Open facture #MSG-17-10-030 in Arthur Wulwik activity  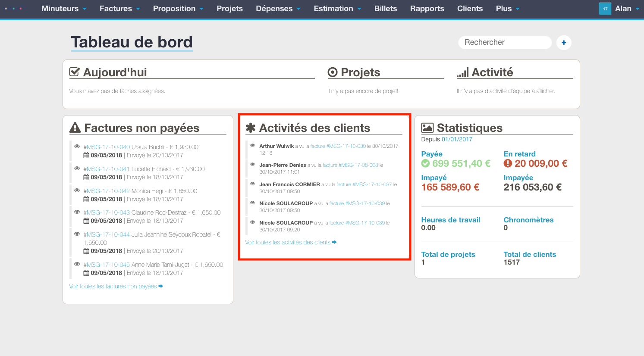[338, 146]
